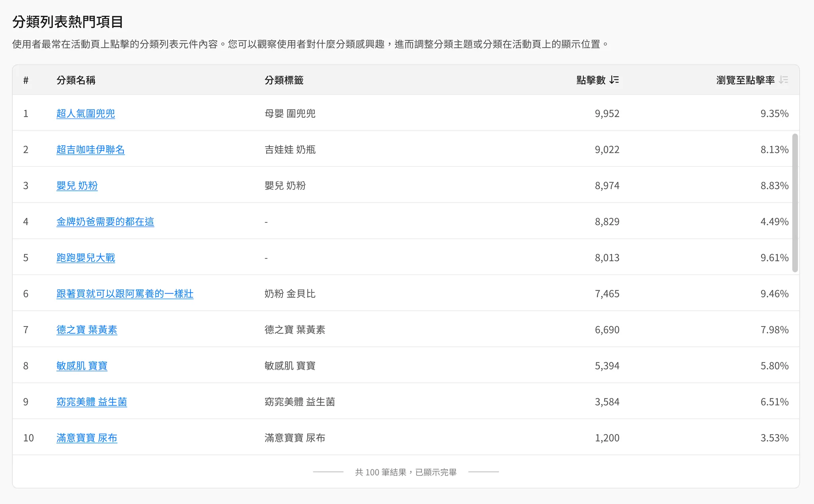Click the table's vertical scrollbar thumb
This screenshot has height=504, width=814.
[795, 203]
